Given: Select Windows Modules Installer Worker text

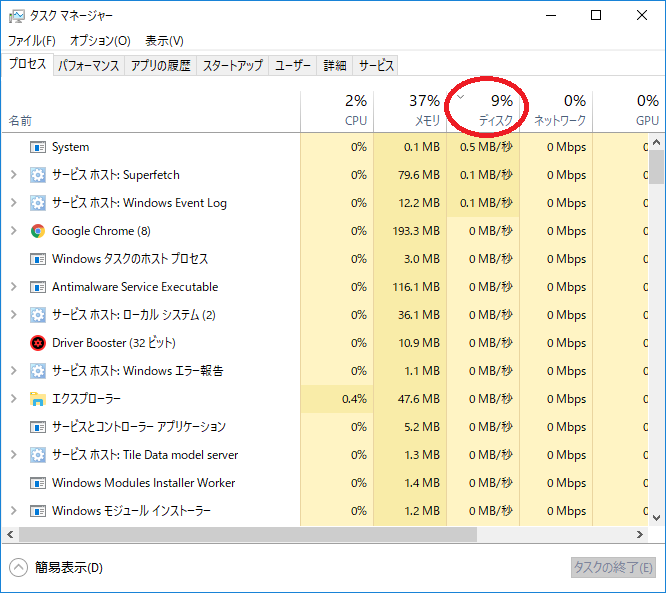Looking at the screenshot, I should pyautogui.click(x=144, y=483).
